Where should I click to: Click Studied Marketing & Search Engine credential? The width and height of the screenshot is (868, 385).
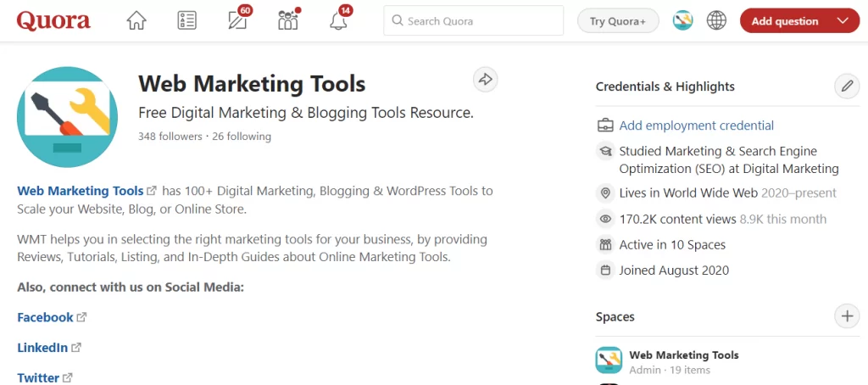pos(729,159)
